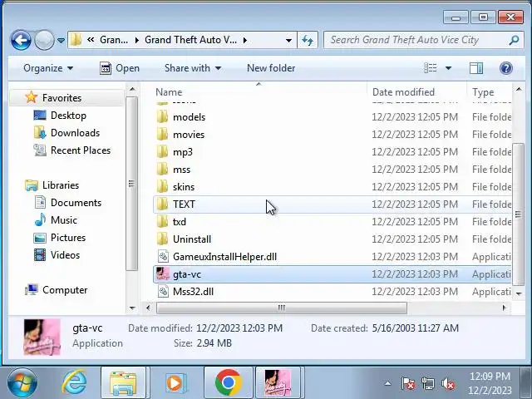Click the file list vertical scroll down arrow
The image size is (532, 399).
click(519, 293)
